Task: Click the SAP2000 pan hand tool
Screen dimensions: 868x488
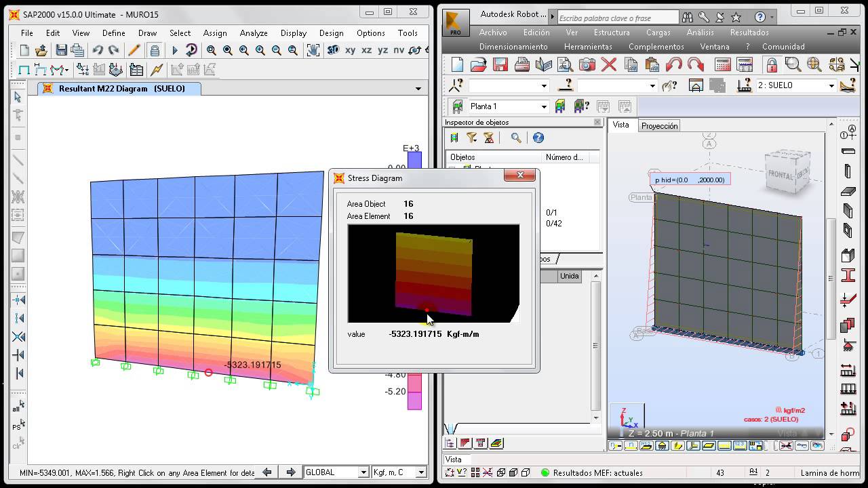Action: click(x=313, y=50)
